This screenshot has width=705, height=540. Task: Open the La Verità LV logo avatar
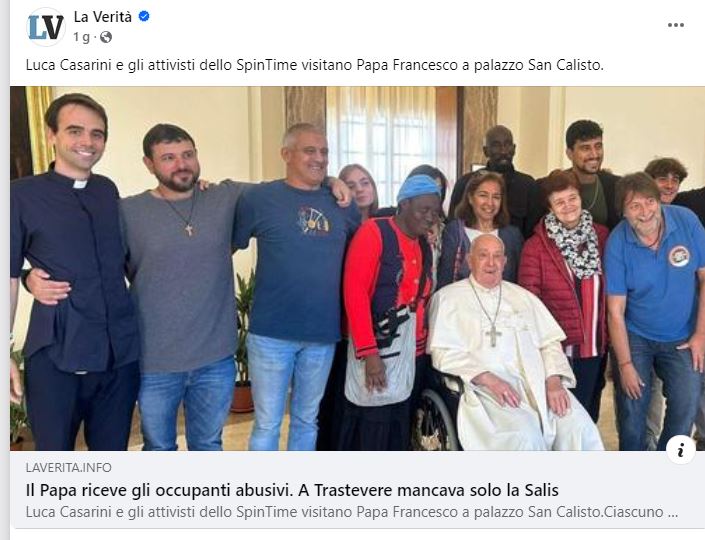(46, 27)
